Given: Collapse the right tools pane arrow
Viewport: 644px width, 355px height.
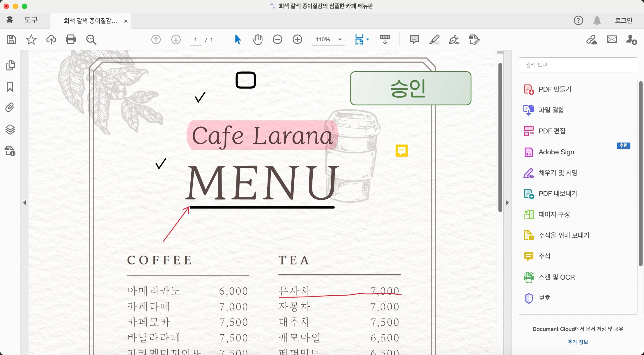Looking at the screenshot, I should click(x=507, y=203).
